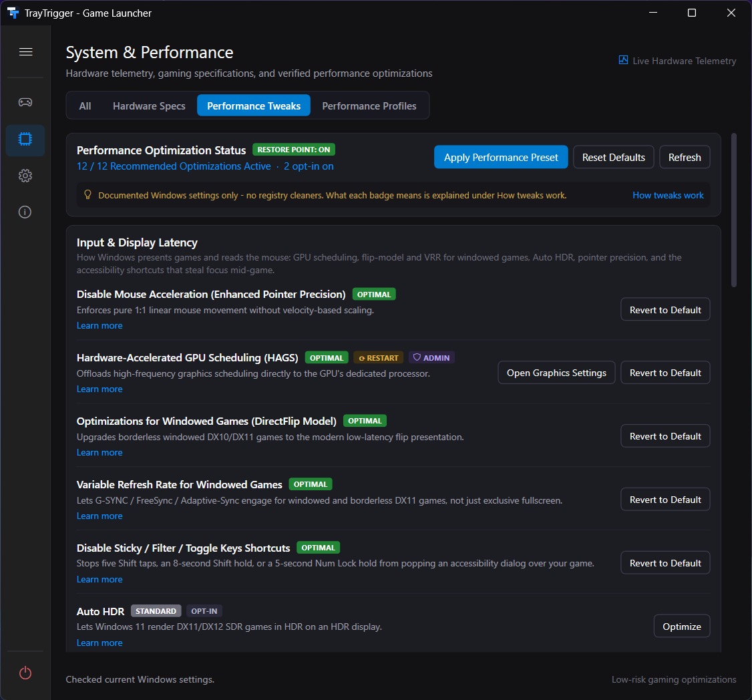
Task: Switch to the Hardware Specs tab
Action: click(149, 106)
